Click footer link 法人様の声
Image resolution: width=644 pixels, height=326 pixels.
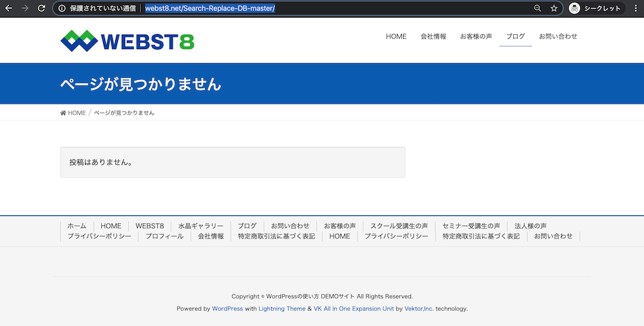[x=530, y=225]
